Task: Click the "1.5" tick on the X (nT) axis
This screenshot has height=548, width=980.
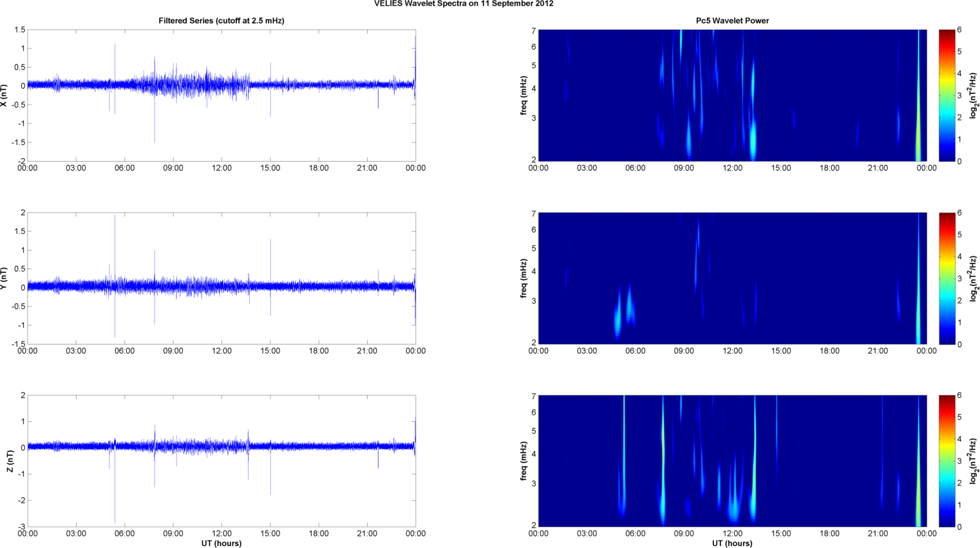Action: [19, 30]
